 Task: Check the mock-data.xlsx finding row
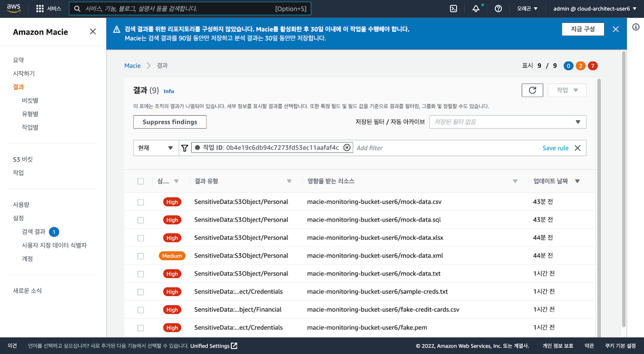click(x=140, y=238)
